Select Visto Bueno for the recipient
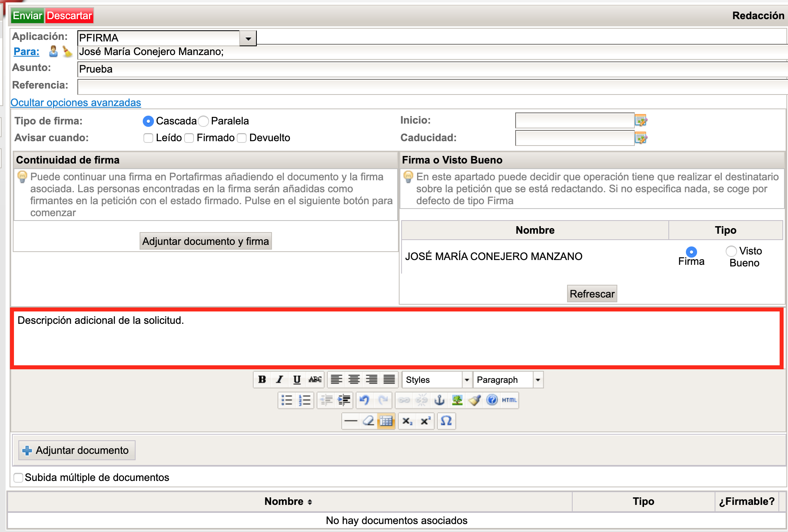The height and width of the screenshot is (532, 788). pos(731,251)
